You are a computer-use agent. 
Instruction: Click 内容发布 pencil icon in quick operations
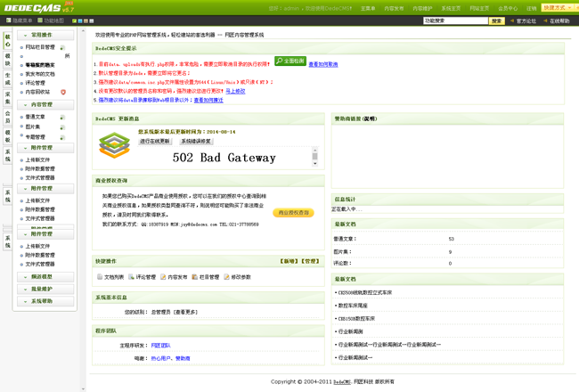click(x=163, y=277)
